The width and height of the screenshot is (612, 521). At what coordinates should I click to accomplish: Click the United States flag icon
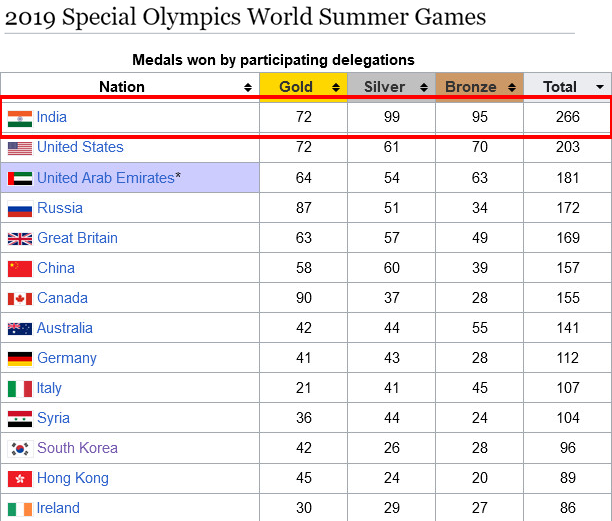coord(20,149)
